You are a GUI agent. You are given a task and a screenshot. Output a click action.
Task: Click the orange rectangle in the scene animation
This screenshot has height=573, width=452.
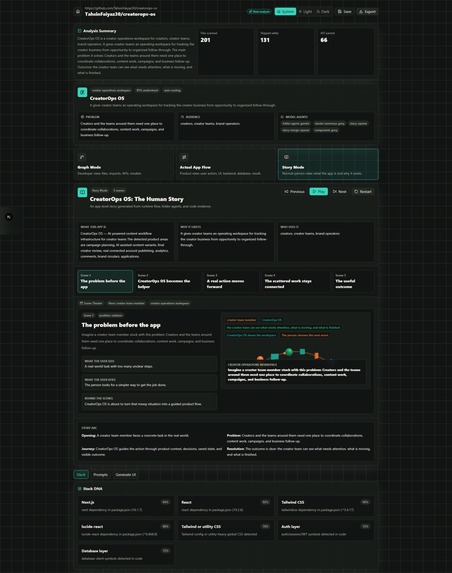tap(316, 356)
